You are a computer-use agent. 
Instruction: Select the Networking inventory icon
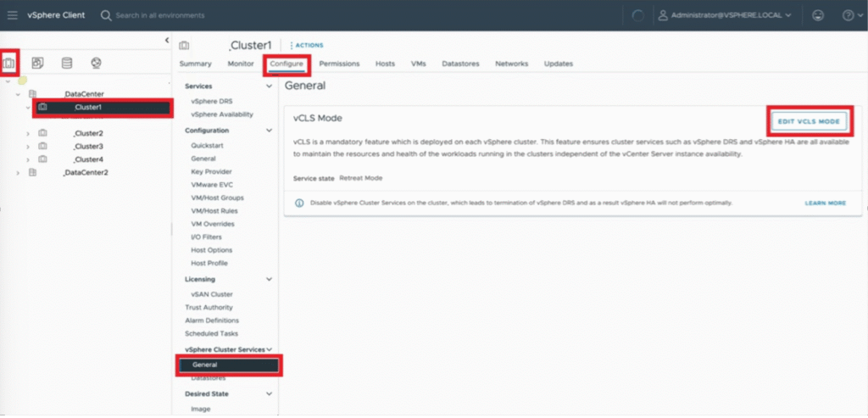96,63
